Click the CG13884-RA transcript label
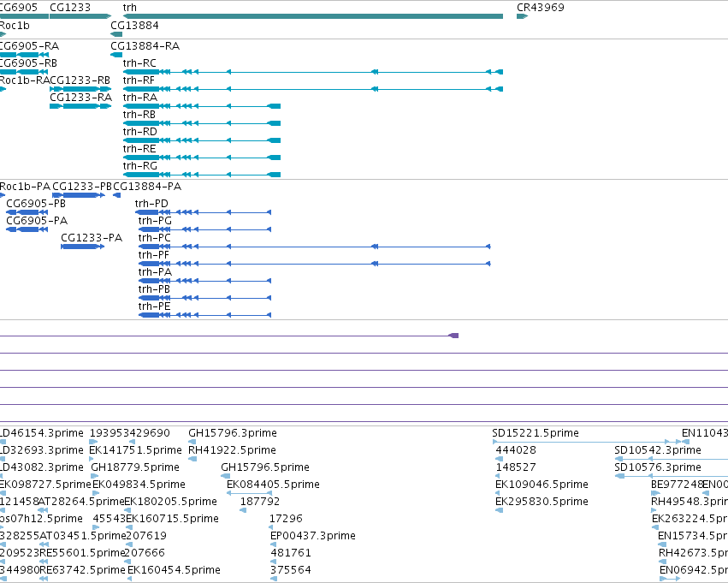The height and width of the screenshot is (583, 728). tap(145, 45)
